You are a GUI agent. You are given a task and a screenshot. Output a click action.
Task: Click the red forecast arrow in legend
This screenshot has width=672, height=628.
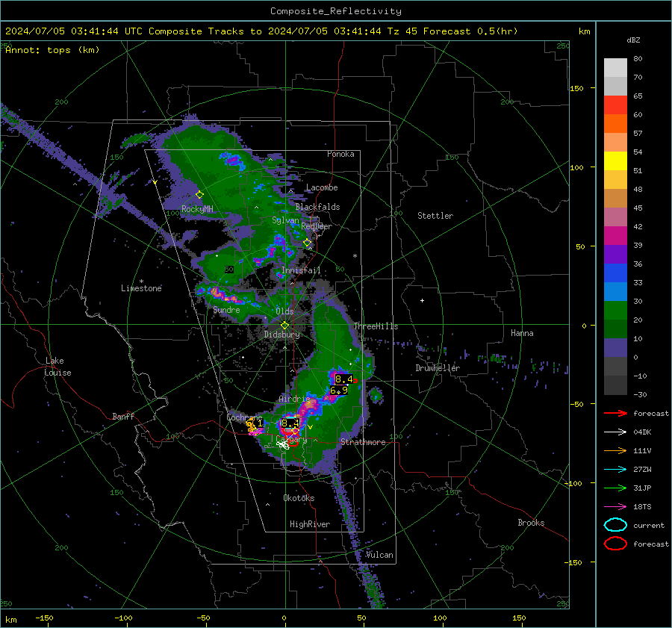point(615,413)
